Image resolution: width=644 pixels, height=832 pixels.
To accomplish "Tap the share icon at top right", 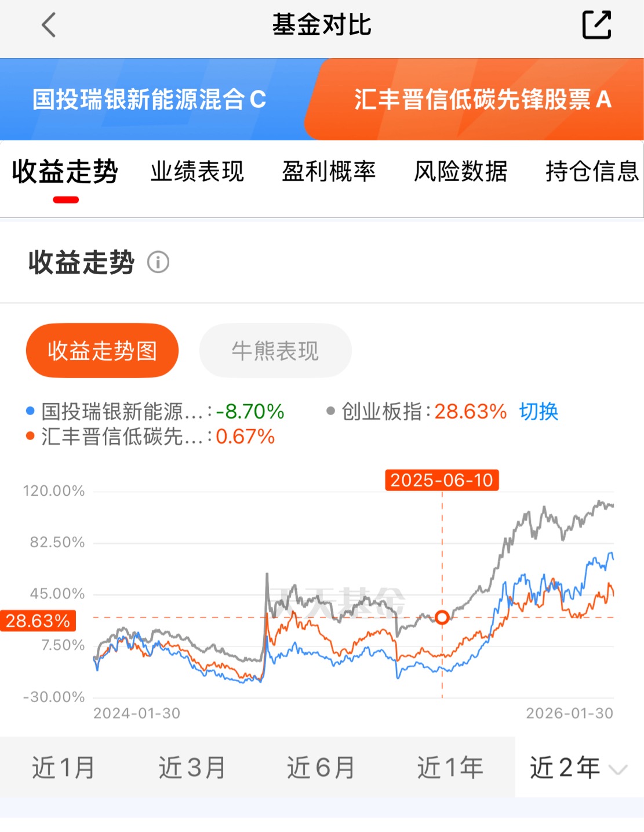I will 596,25.
